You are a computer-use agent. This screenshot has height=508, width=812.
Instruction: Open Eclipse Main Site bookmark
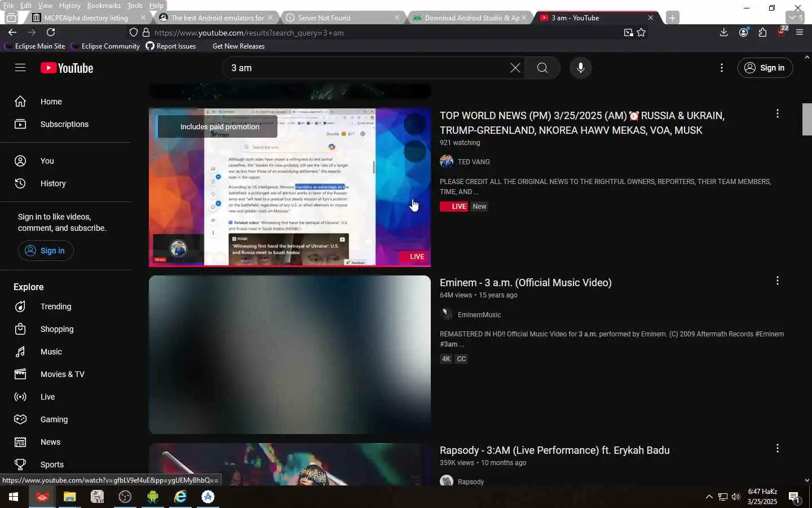point(35,46)
